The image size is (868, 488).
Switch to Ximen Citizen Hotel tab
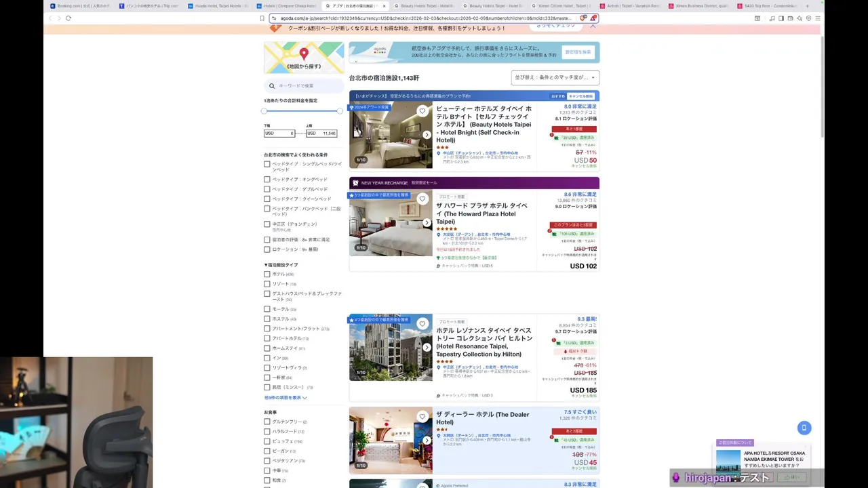(561, 6)
